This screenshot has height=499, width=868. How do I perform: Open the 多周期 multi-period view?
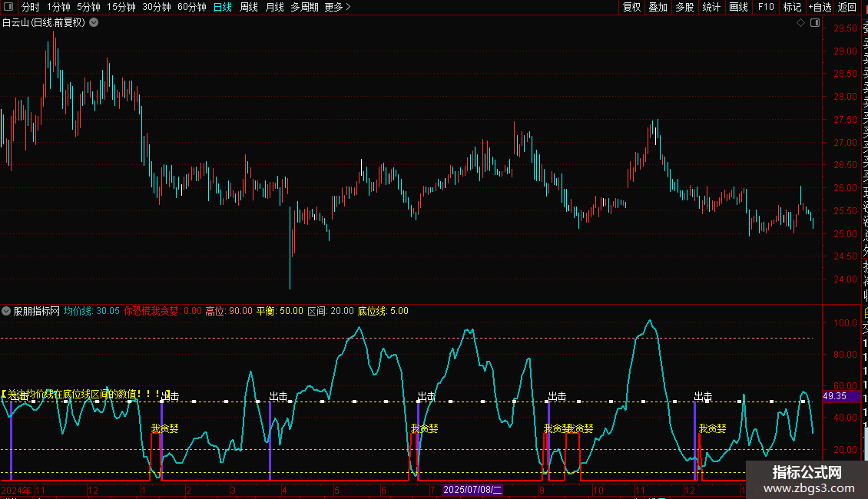[x=304, y=7]
